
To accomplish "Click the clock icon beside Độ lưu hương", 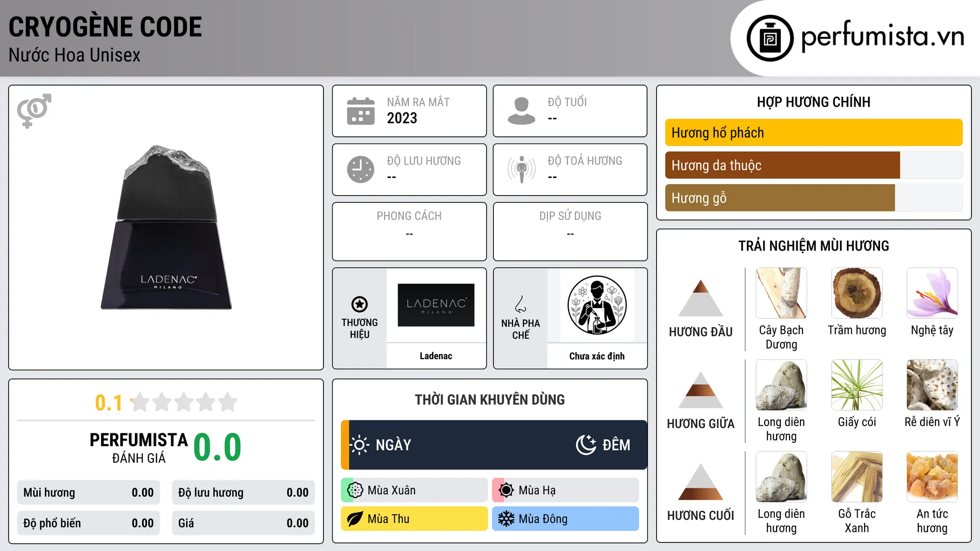I will [x=361, y=169].
